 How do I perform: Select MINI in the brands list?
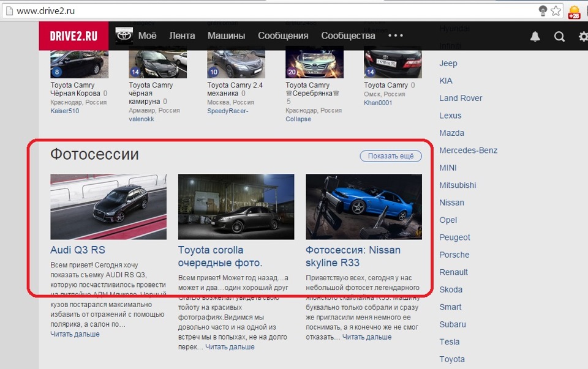pos(448,168)
